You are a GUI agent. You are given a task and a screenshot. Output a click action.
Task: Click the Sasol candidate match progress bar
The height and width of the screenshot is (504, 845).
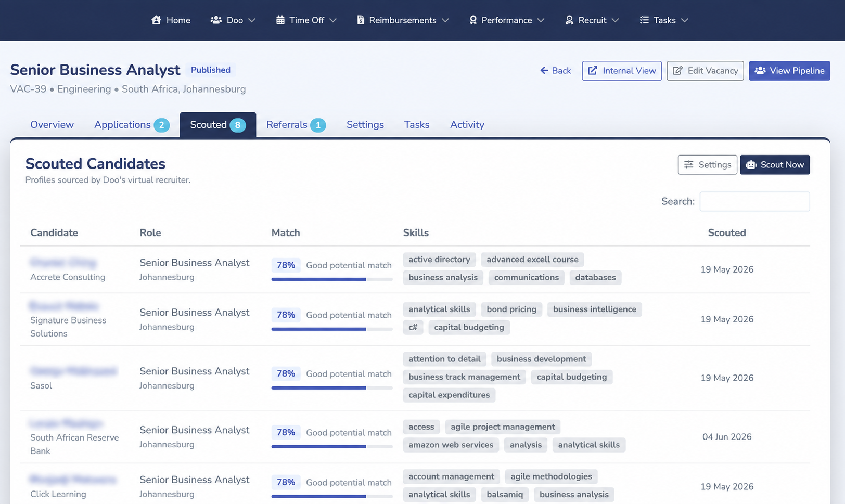(x=332, y=388)
